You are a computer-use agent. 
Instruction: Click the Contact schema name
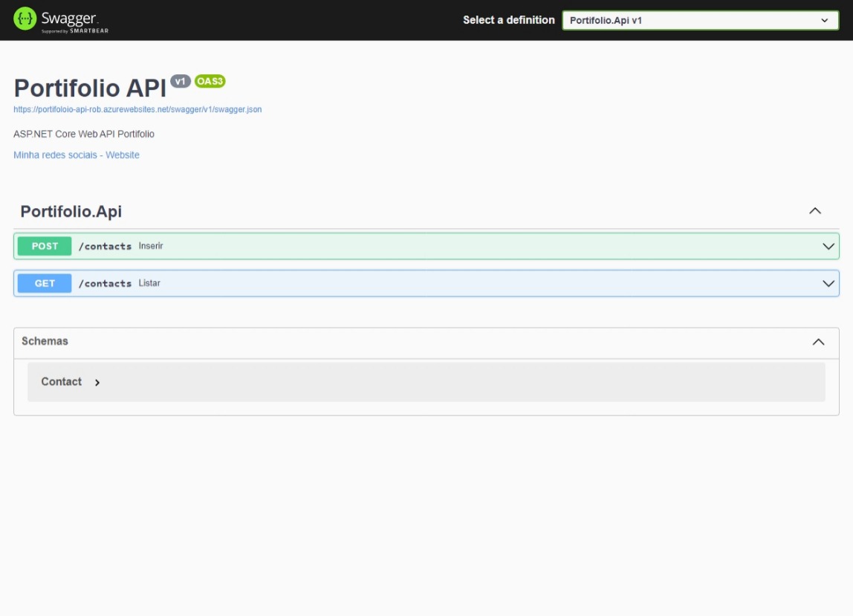pyautogui.click(x=62, y=382)
